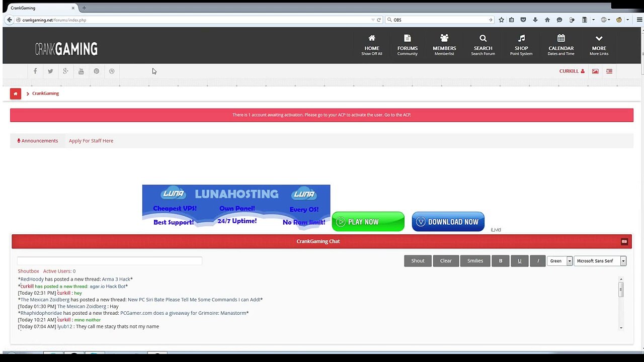Save page with the Pocket icon
644x362 pixels.
pyautogui.click(x=523, y=20)
